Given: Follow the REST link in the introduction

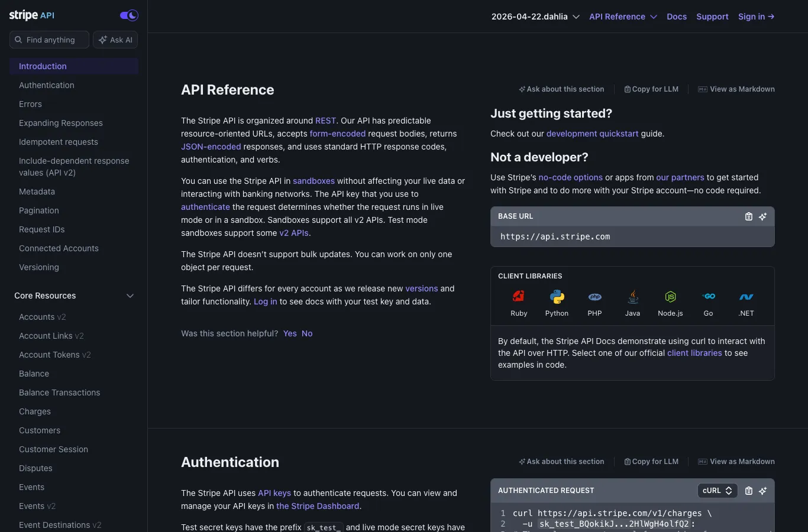Looking at the screenshot, I should pyautogui.click(x=325, y=121).
